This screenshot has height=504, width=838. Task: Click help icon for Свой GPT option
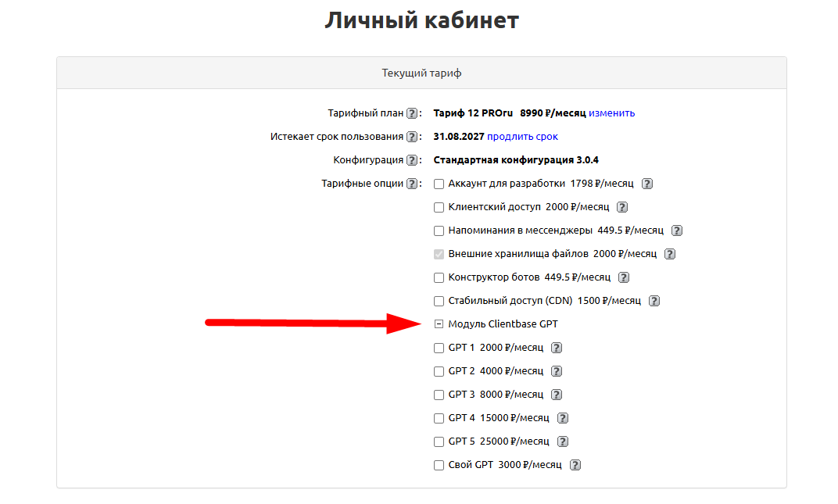pos(575,466)
